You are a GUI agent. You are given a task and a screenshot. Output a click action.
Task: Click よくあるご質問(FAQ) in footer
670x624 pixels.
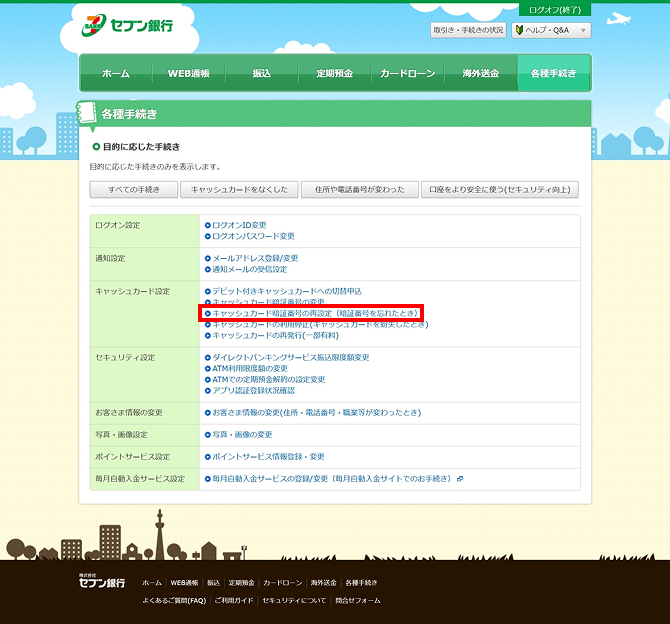pyautogui.click(x=174, y=600)
